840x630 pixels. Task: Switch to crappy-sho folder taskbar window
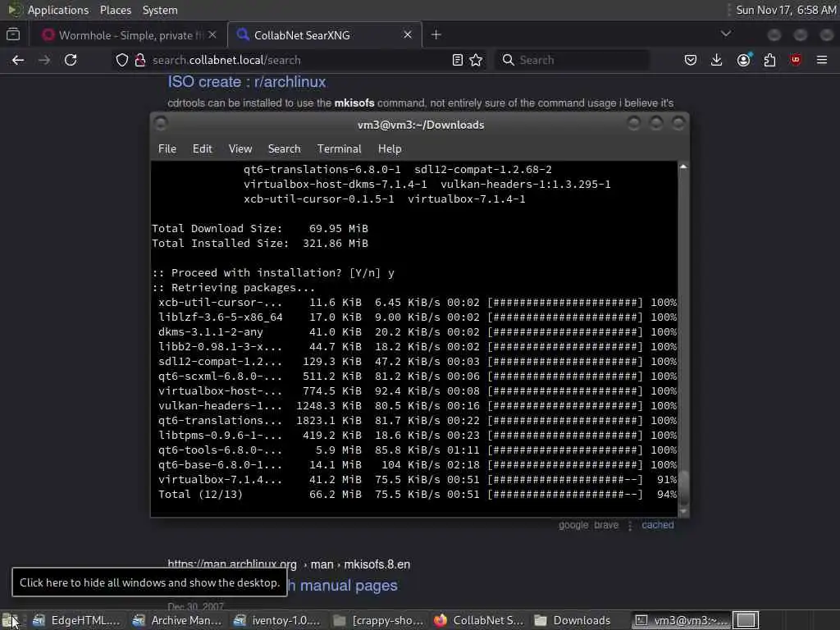377,620
